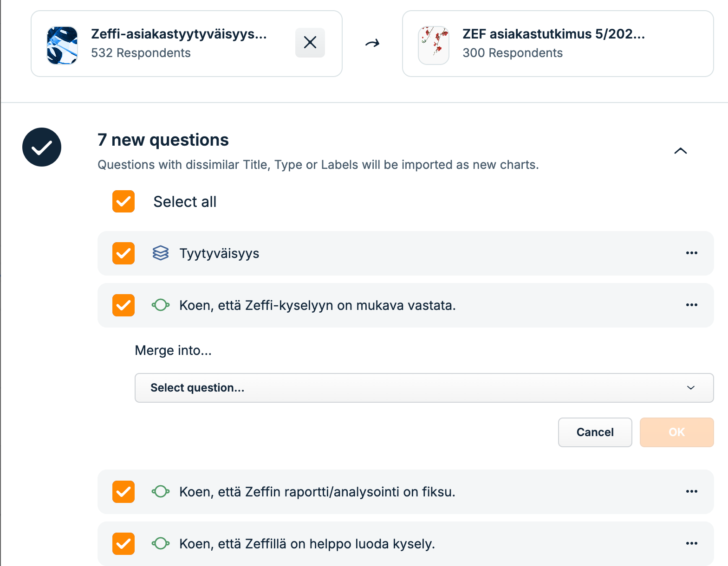Cancel the merge action

click(595, 432)
